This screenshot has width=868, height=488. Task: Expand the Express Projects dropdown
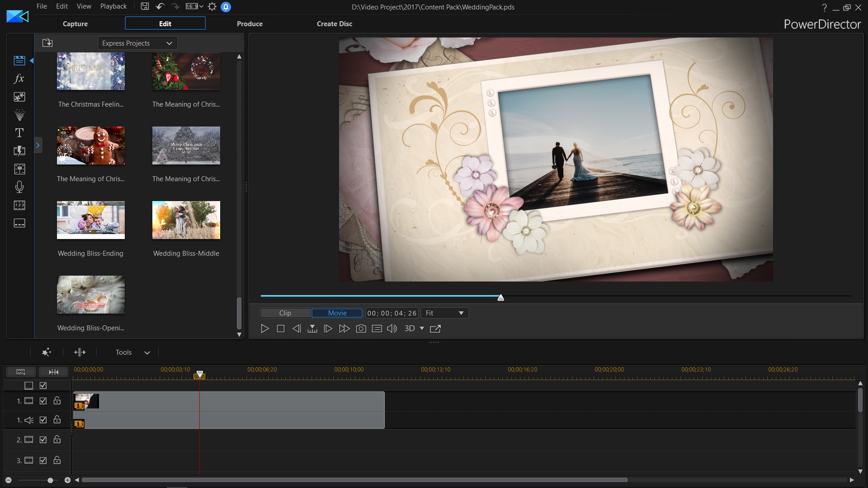[x=137, y=43]
